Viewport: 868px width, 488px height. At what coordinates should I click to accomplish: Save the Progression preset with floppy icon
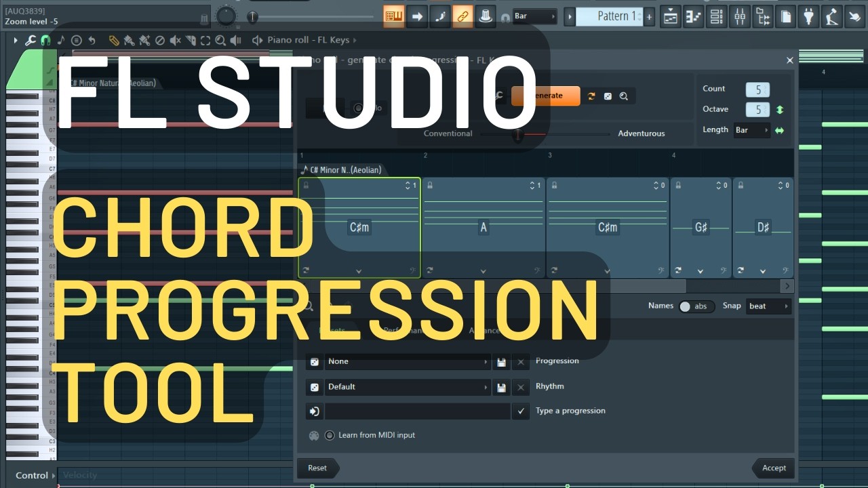[x=501, y=362]
